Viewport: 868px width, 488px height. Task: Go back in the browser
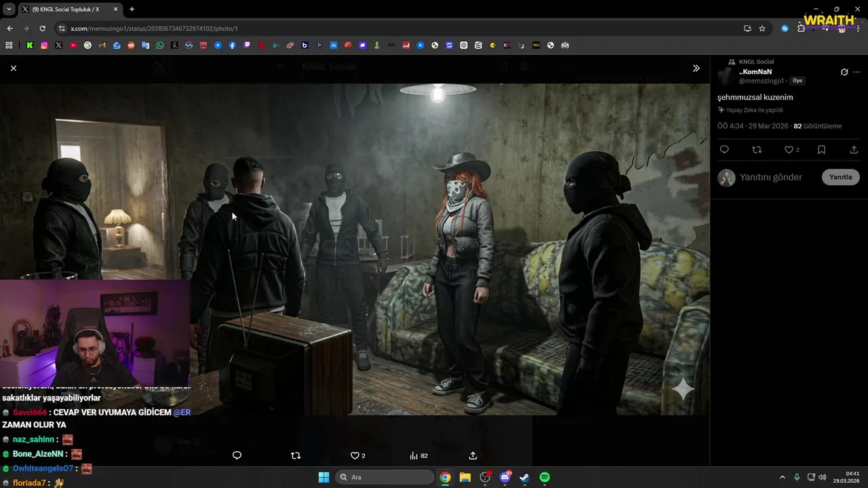point(9,28)
